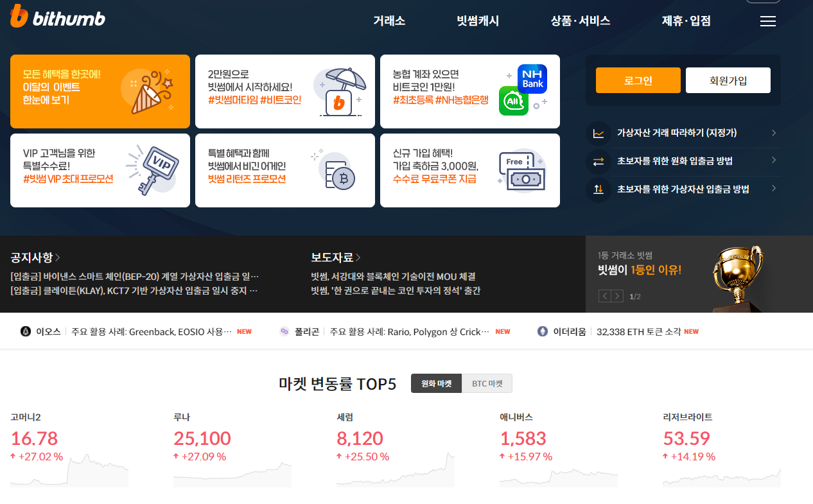Click the 세럼 mini price chart

396,471
